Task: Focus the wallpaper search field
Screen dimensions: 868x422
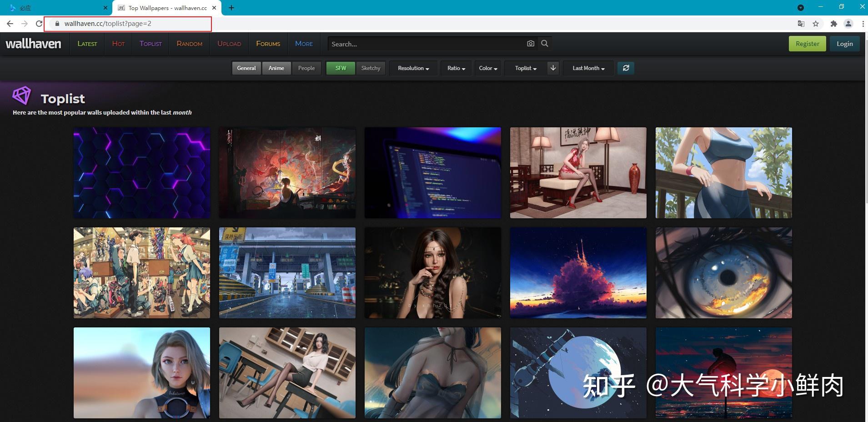Action: pos(426,44)
